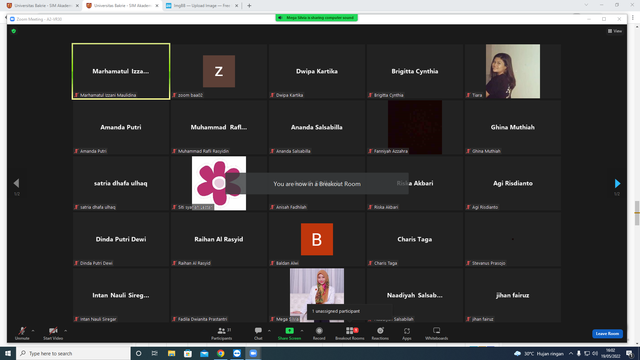Open the Chat panel
The height and width of the screenshot is (360, 640).
coord(258,333)
